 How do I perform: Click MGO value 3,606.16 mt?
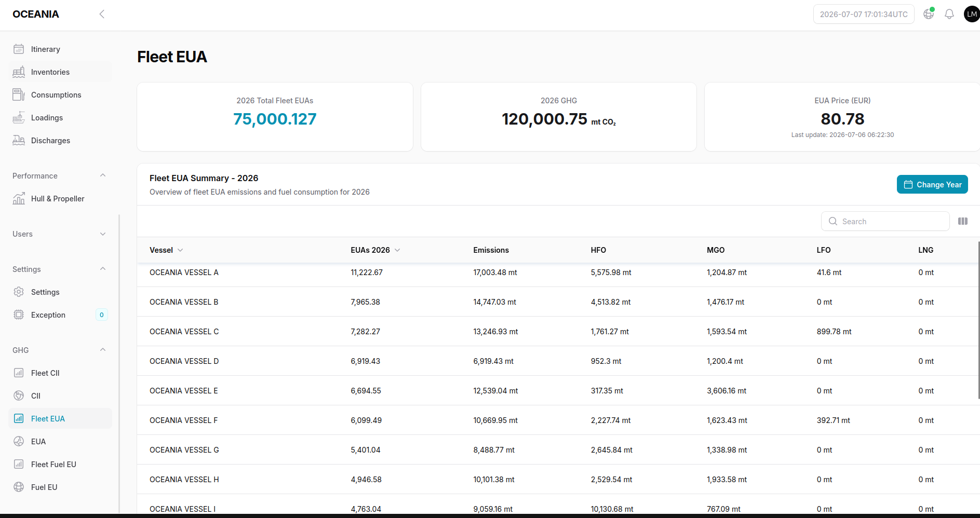click(727, 391)
